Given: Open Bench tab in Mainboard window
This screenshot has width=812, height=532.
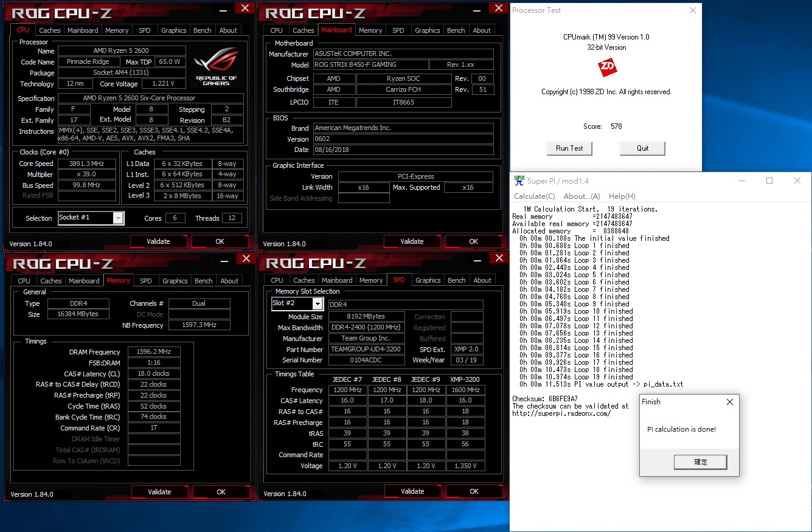Looking at the screenshot, I should pyautogui.click(x=456, y=30).
